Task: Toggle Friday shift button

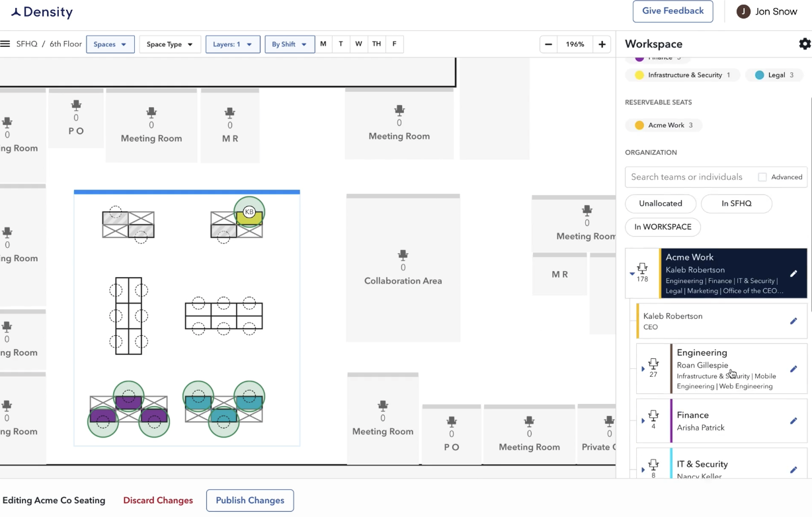Action: point(395,44)
